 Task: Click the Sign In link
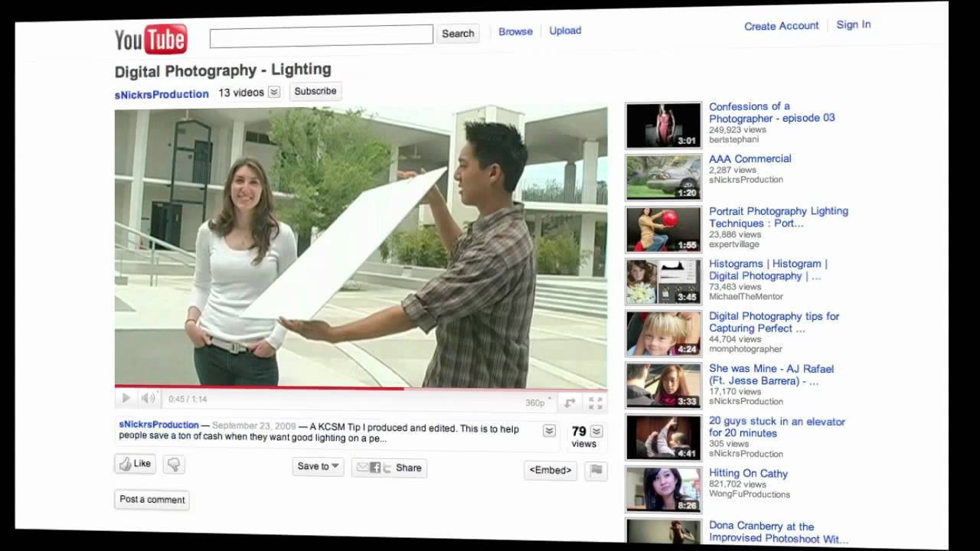click(x=854, y=24)
